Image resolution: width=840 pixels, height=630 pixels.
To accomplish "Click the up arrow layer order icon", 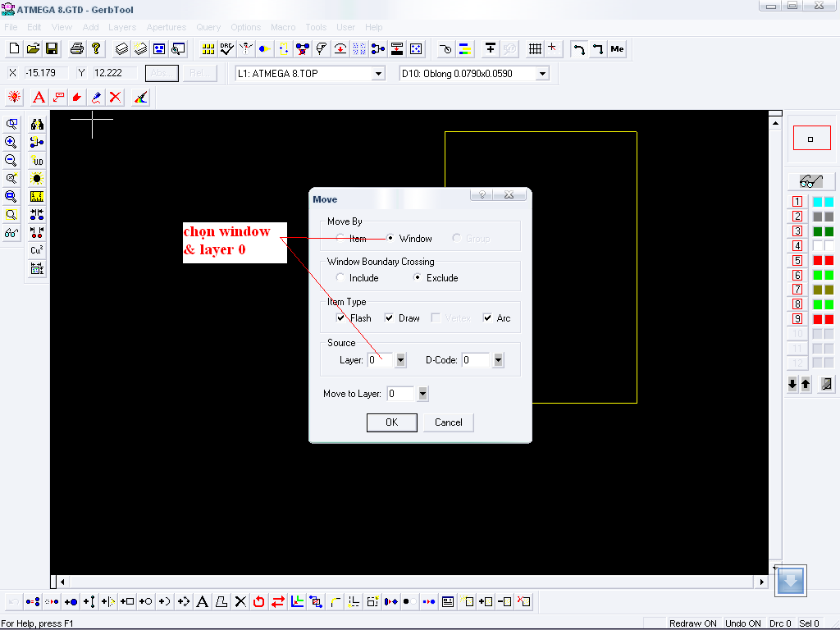I will click(x=806, y=384).
